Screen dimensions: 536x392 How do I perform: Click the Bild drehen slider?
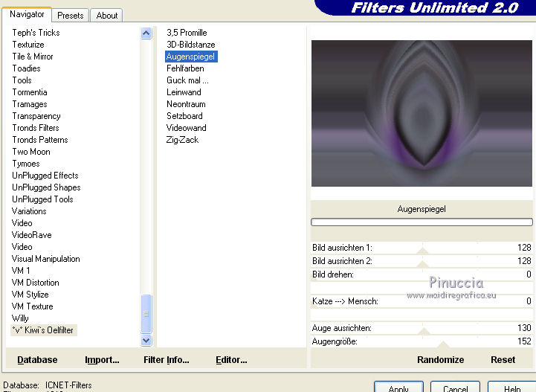click(422, 274)
